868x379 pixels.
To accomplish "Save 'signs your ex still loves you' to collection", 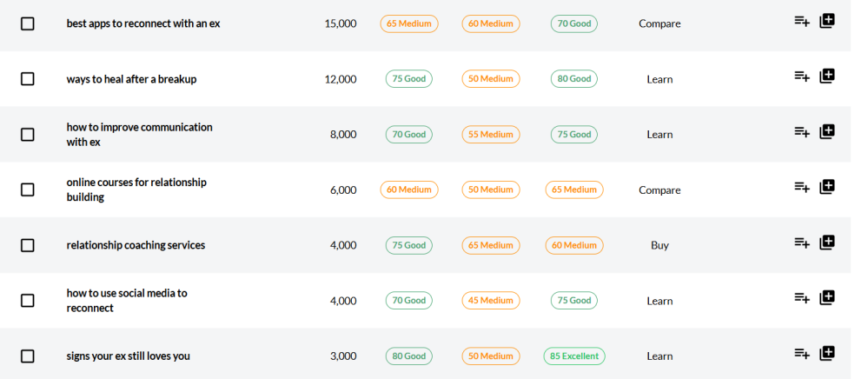I will point(827,353).
